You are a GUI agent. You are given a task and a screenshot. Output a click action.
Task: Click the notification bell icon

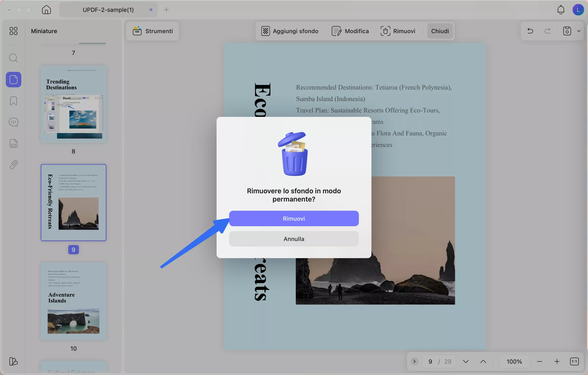(x=561, y=10)
